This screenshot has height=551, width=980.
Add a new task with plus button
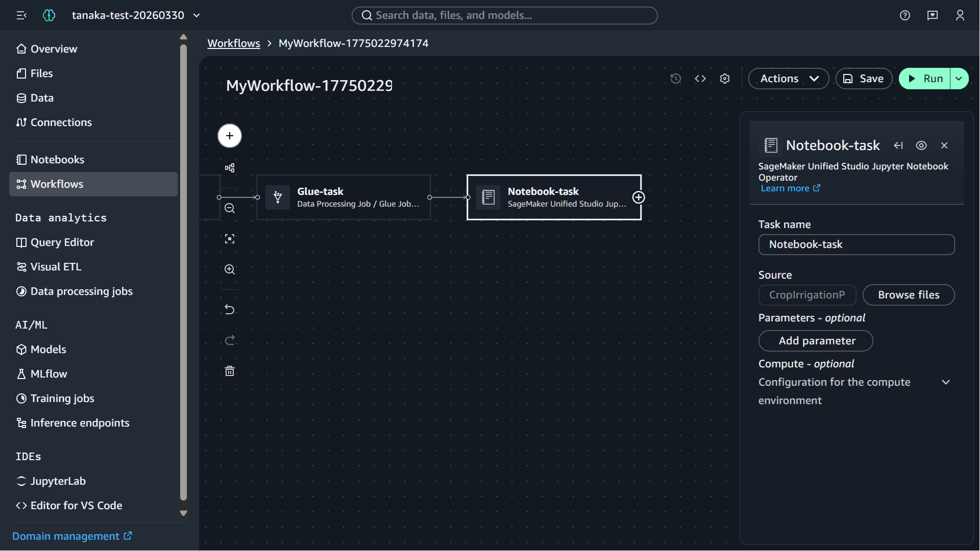tap(230, 136)
